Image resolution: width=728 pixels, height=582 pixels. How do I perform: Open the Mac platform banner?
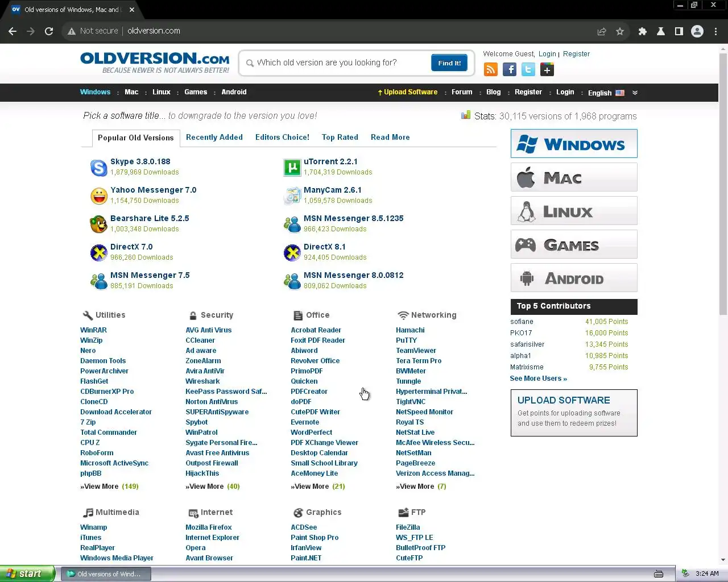pos(574,177)
